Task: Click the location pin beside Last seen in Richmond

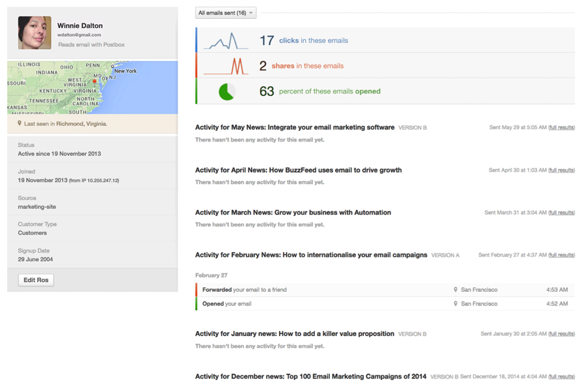Action: coord(20,123)
